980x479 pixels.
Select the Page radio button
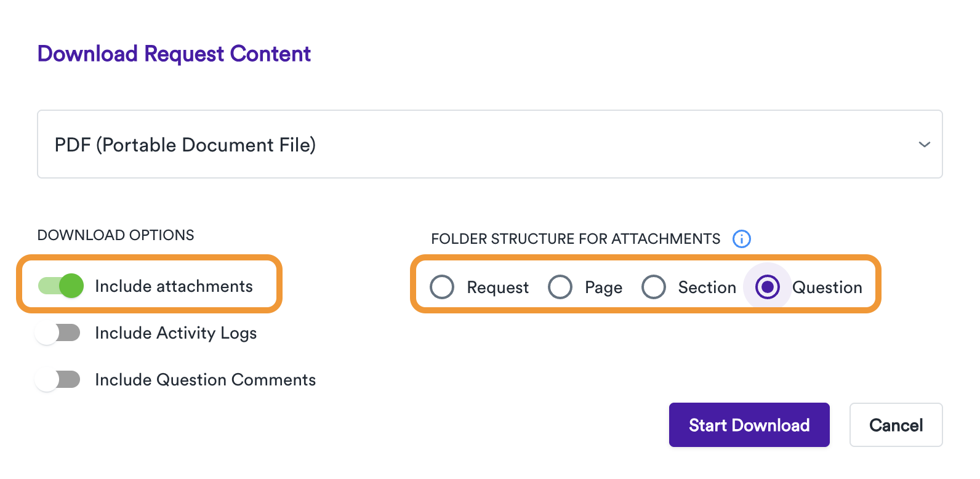point(560,287)
